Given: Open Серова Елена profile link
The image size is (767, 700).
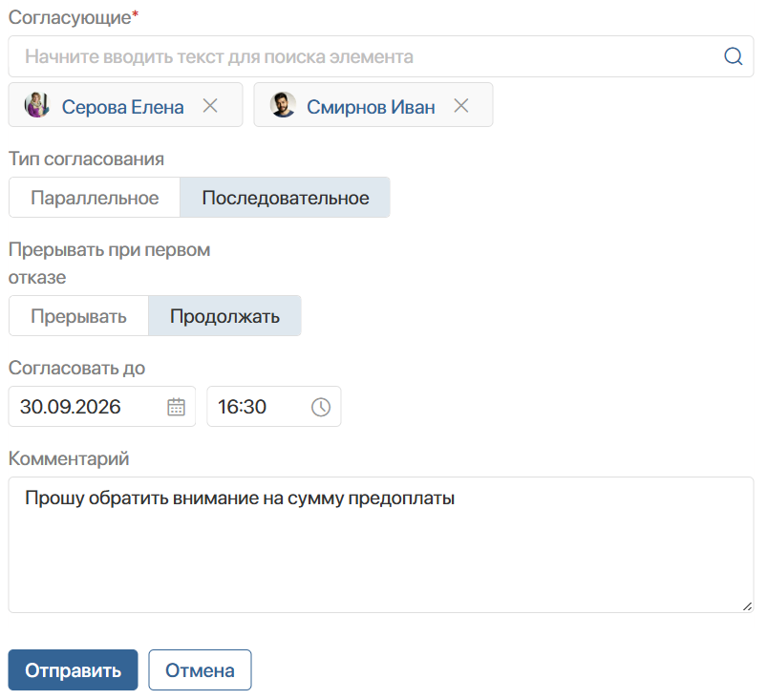Looking at the screenshot, I should 123,107.
